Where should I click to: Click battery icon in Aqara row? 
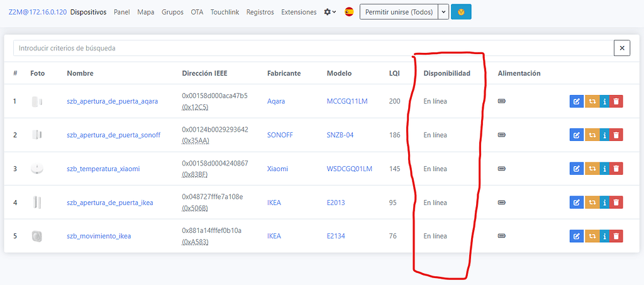(x=501, y=101)
